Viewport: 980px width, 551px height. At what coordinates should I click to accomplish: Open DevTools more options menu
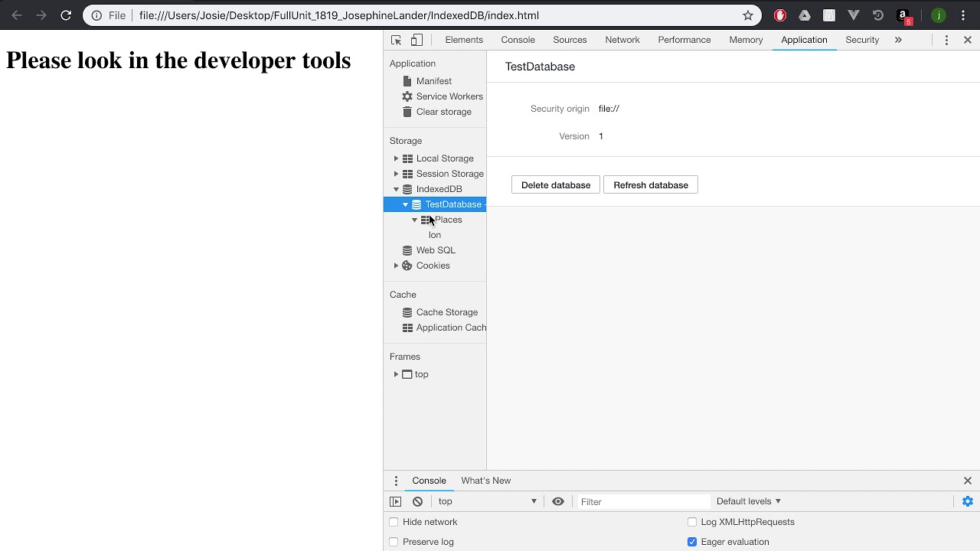(946, 40)
